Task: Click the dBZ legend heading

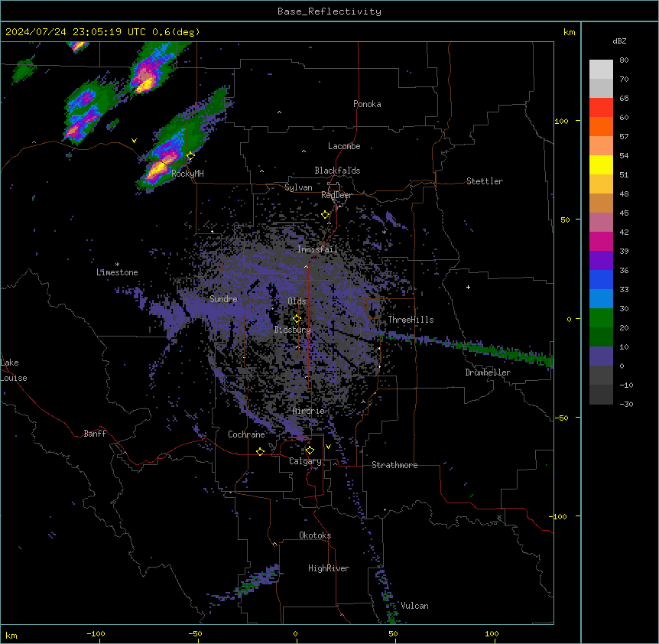Action: pyautogui.click(x=619, y=41)
